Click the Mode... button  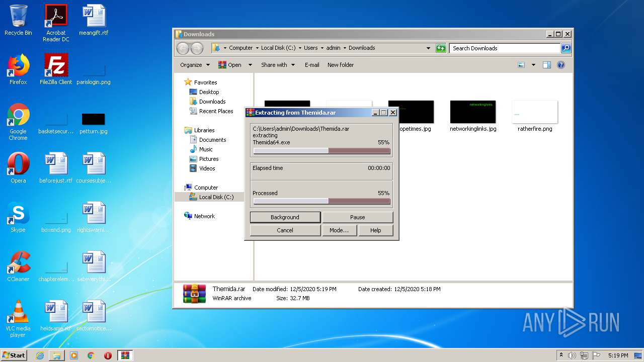pyautogui.click(x=339, y=230)
